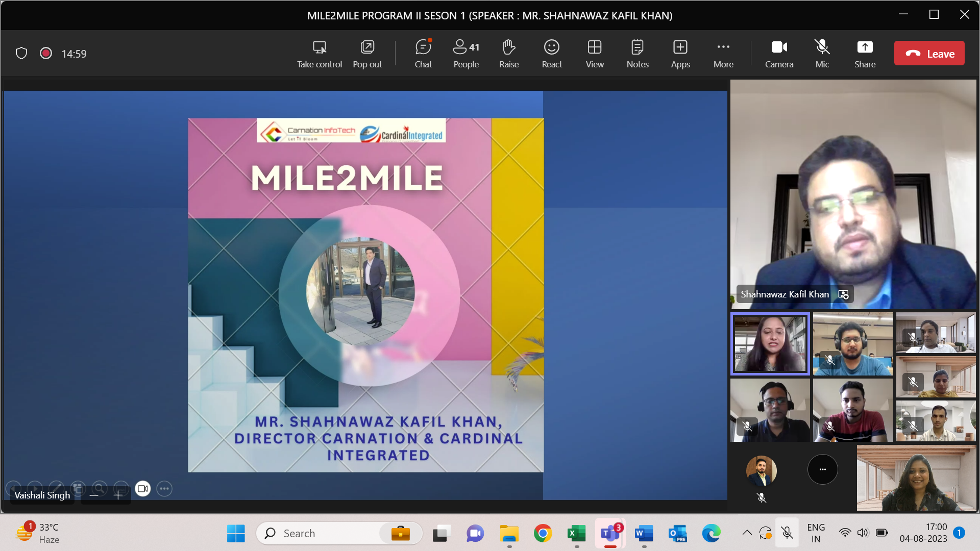Show the People participants list

[x=465, y=54]
